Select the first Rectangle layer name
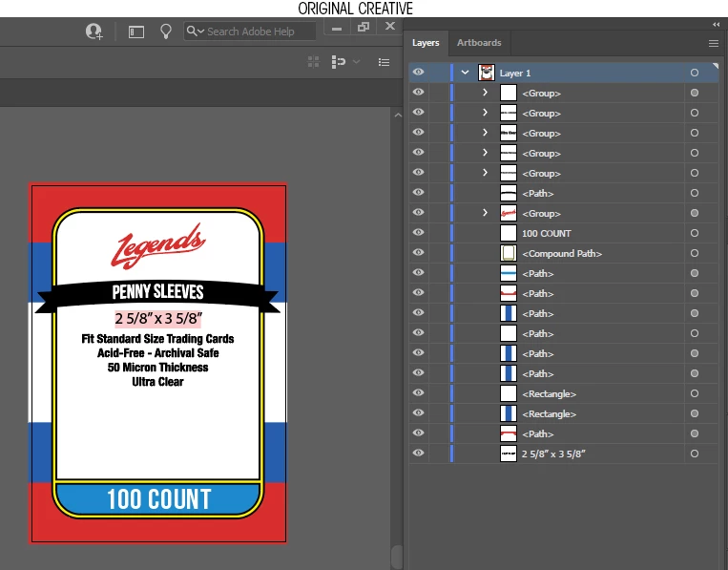 point(549,394)
